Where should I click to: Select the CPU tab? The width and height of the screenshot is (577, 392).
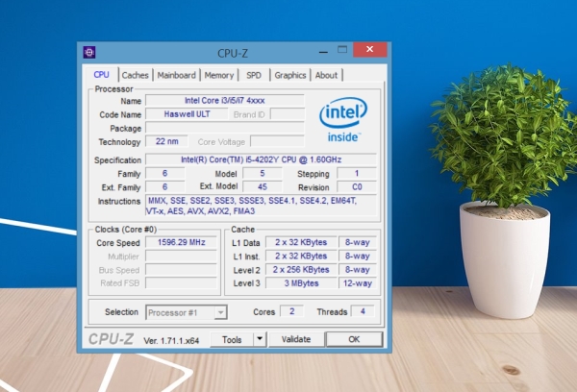[102, 75]
